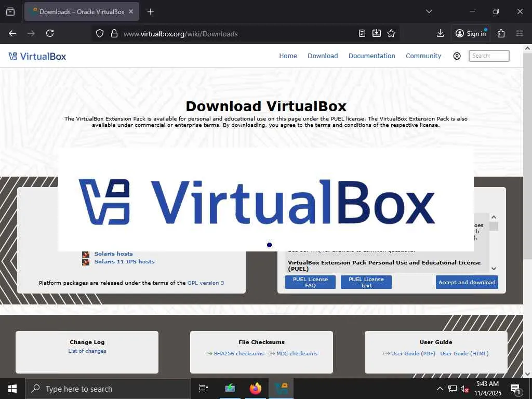Open a new browser tab
The width and height of the screenshot is (532, 399).
pos(150,12)
